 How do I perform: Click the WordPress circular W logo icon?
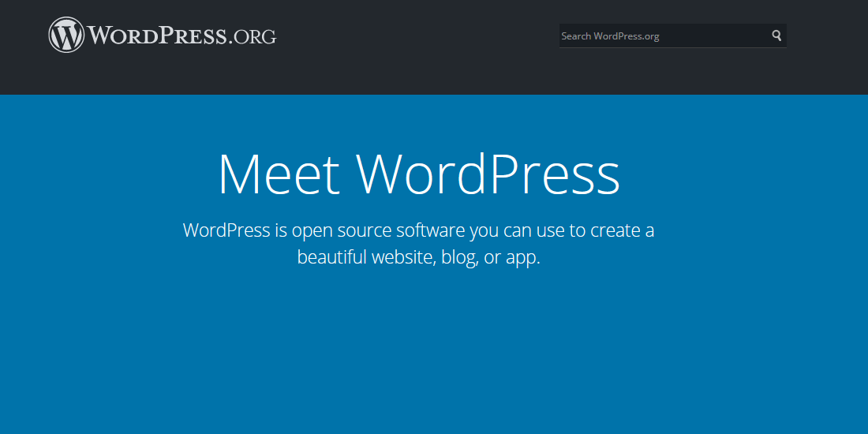(x=66, y=35)
